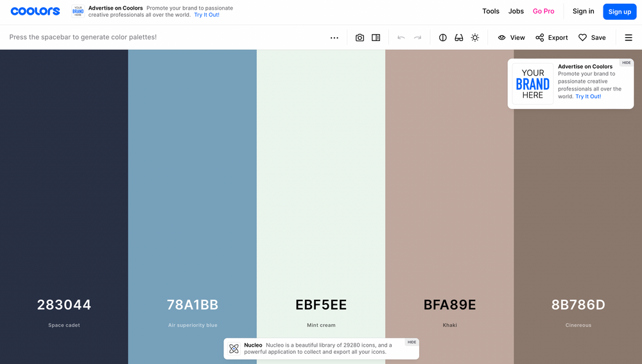Screen dimensions: 642x364
Task: Click the Coolors logo
Action: pyautogui.click(x=35, y=11)
